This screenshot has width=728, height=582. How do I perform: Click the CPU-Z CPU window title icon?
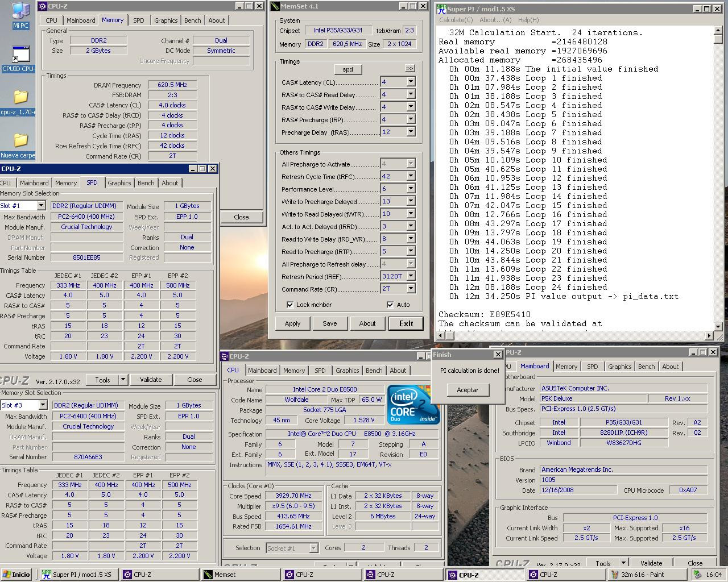click(x=225, y=356)
